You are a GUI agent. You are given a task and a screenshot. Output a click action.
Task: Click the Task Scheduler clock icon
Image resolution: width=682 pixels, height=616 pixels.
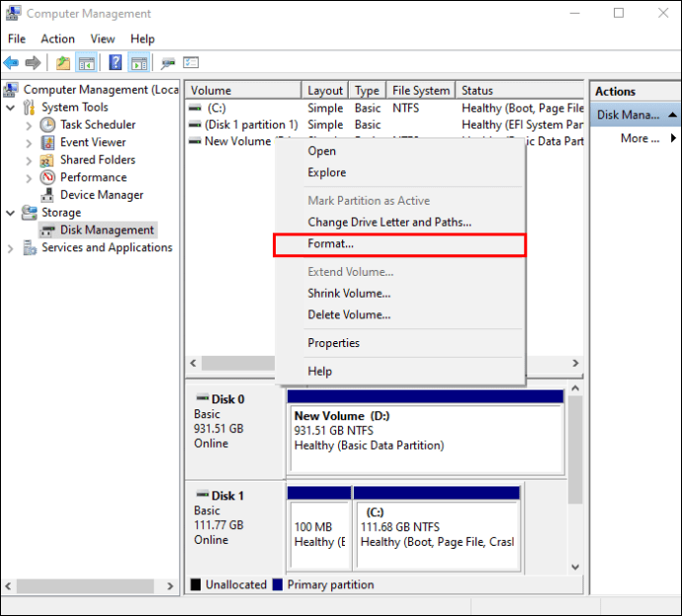[x=47, y=125]
